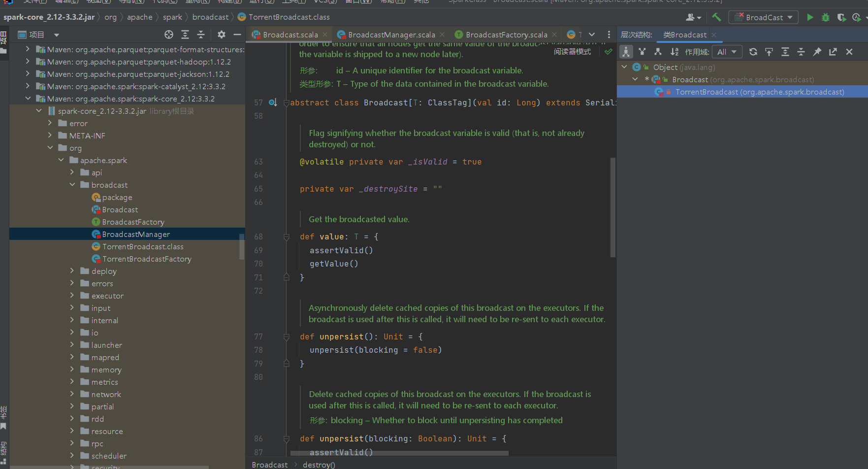Click 'broadcast' in the breadcrumb path
The height and width of the screenshot is (469, 868).
point(210,17)
